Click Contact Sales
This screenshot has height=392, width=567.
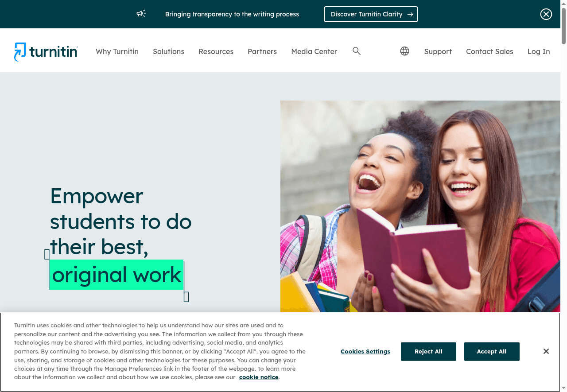[x=489, y=51]
